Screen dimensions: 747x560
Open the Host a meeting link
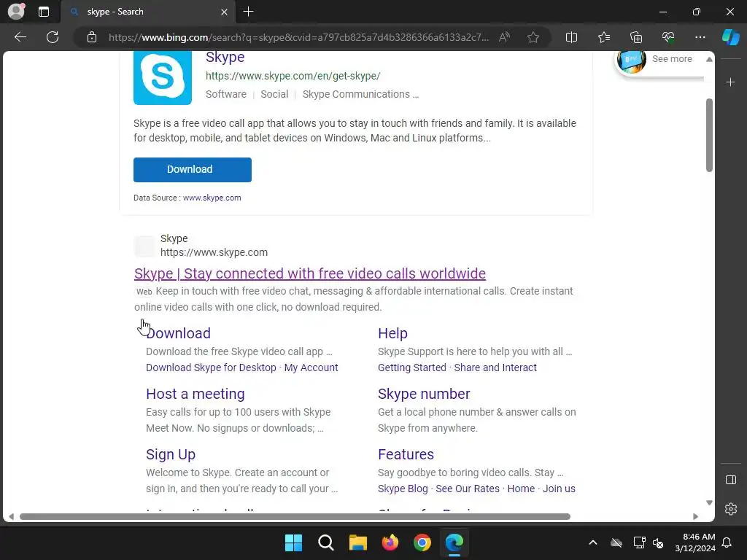point(196,394)
